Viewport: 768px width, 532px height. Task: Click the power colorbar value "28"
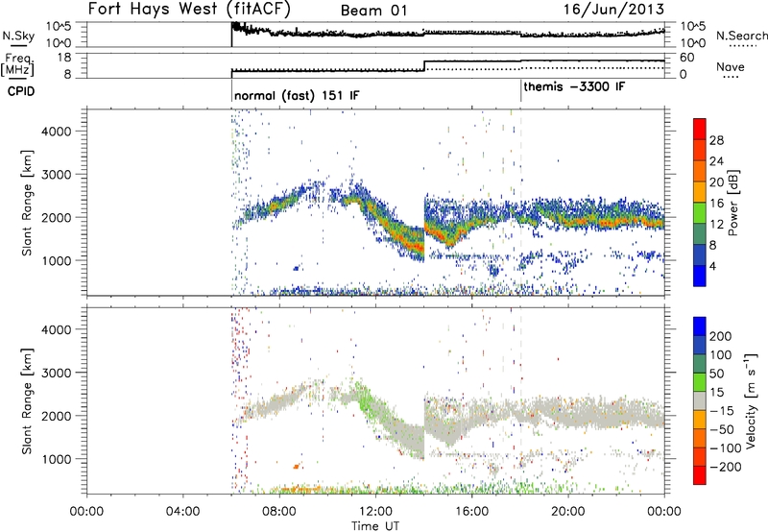pyautogui.click(x=716, y=140)
